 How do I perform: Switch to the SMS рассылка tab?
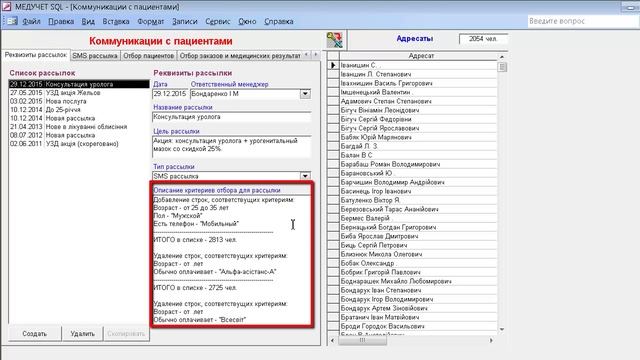[x=95, y=56]
